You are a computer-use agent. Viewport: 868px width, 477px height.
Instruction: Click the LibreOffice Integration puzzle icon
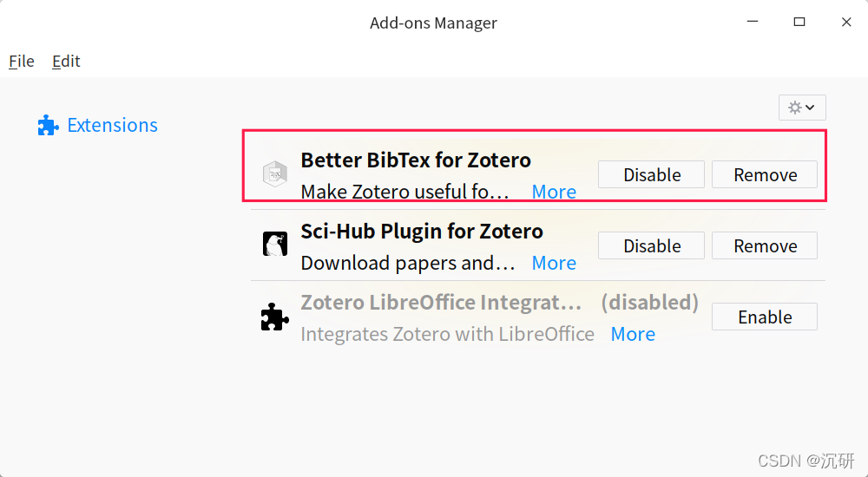point(275,317)
